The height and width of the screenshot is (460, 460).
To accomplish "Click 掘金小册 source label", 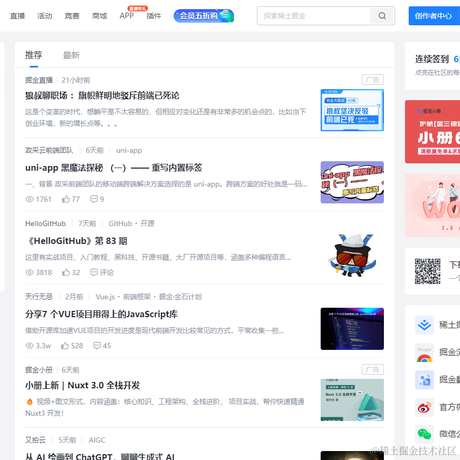I will [x=39, y=370].
